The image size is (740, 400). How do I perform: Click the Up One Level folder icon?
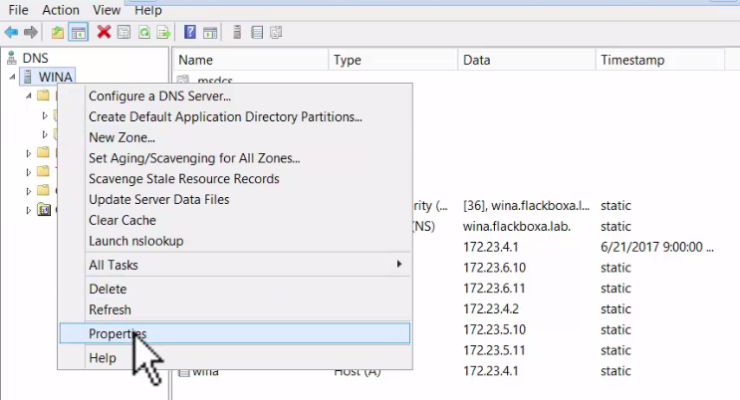tap(57, 33)
